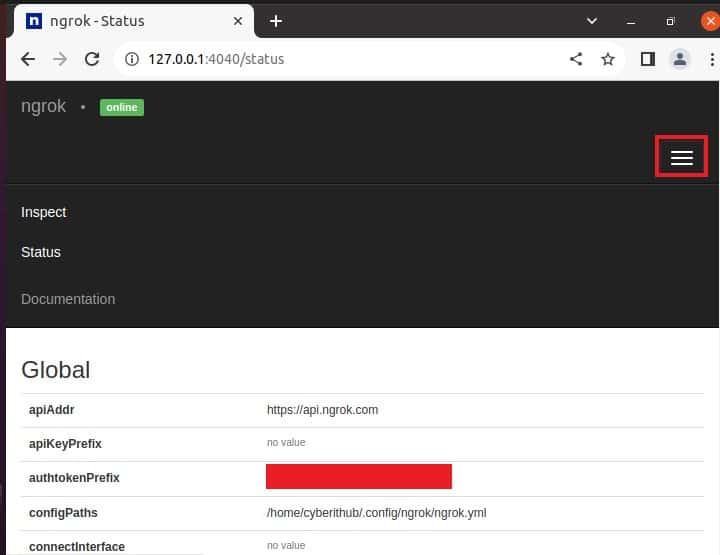Go back to previous page
This screenshot has height=555, width=720.
[28, 59]
